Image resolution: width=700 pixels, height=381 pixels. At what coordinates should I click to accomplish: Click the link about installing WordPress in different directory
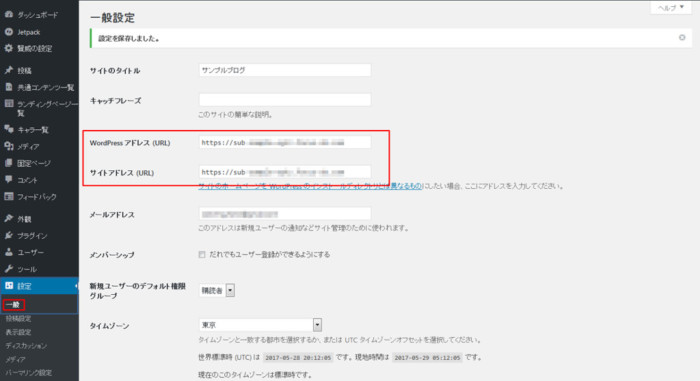(x=310, y=186)
